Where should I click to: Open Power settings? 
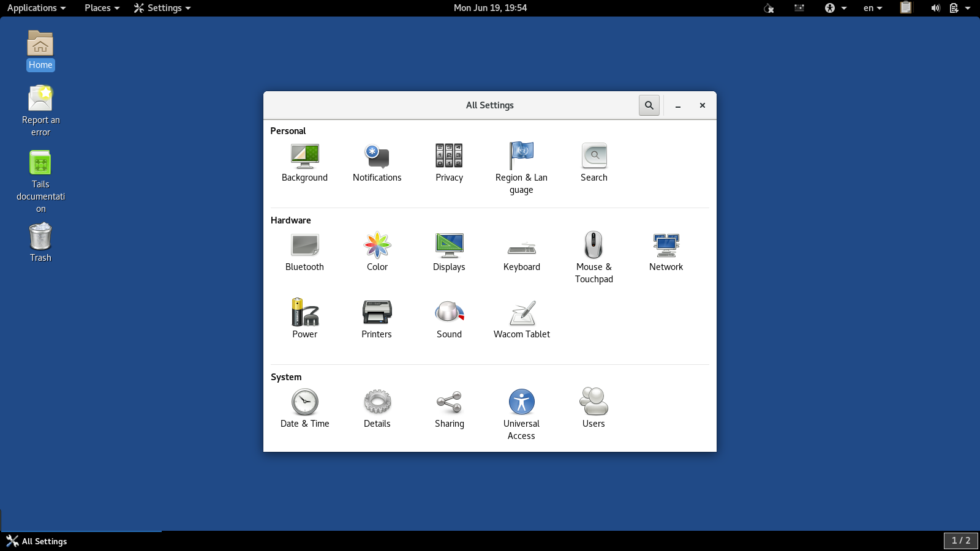[x=304, y=319]
